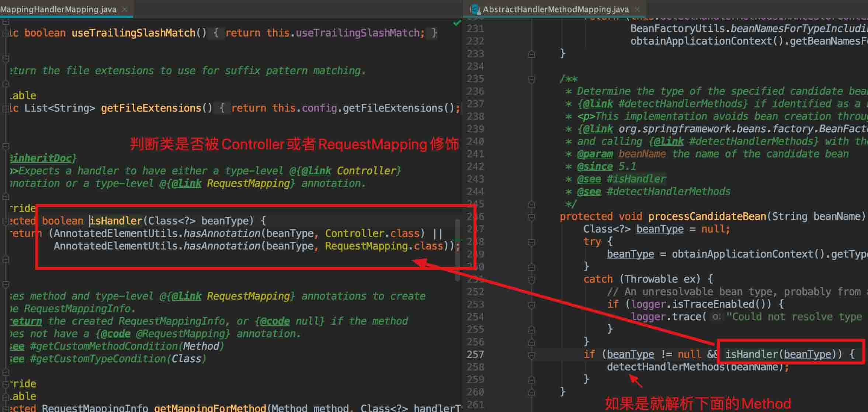
Task: Click the AbstractHandlerMethodMapping class file icon
Action: click(475, 9)
